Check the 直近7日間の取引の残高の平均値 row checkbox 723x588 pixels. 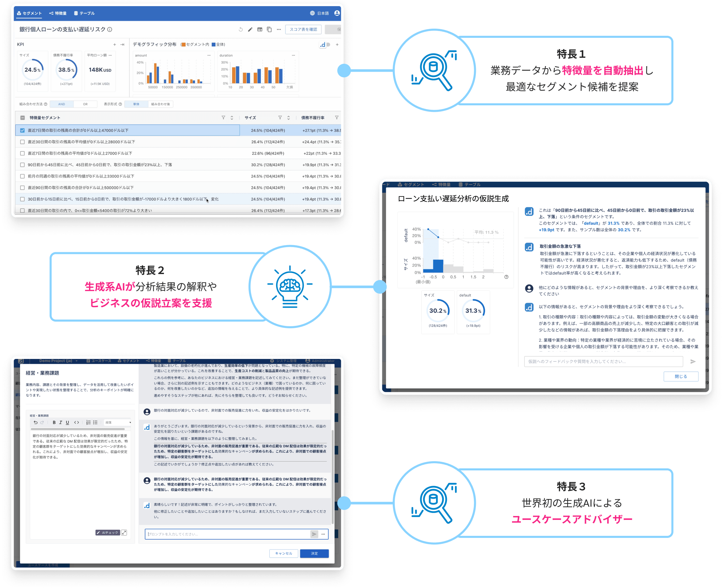click(x=22, y=154)
